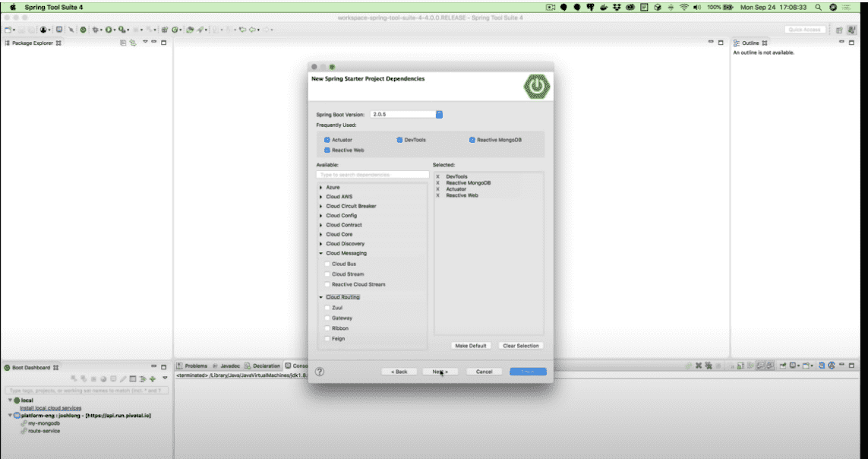Click the Apple menu icon
The image size is (868, 459).
coord(13,7)
